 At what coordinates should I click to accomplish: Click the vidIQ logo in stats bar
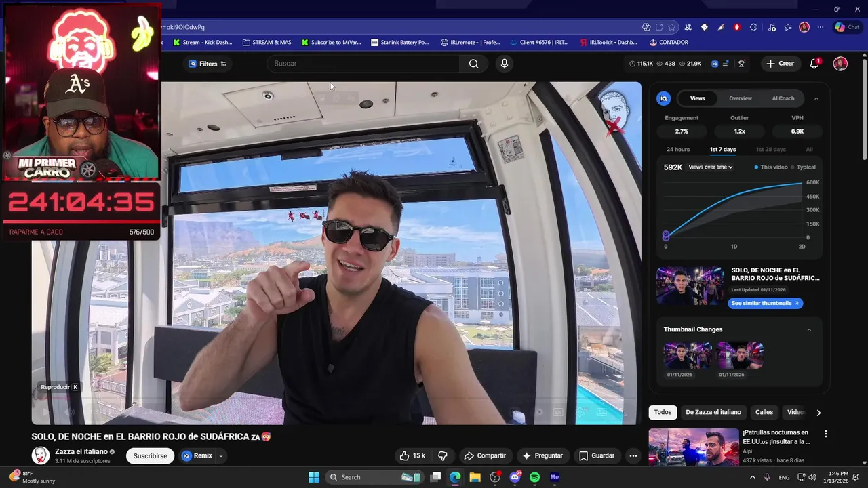point(715,64)
